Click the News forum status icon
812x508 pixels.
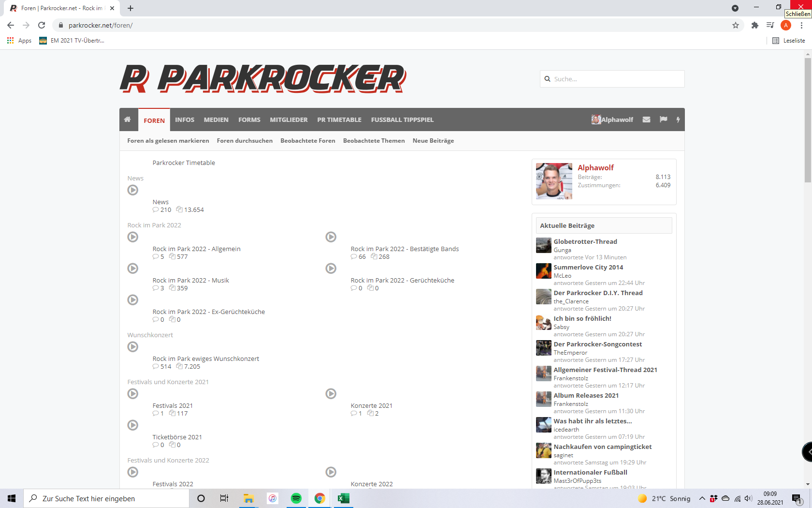133,190
